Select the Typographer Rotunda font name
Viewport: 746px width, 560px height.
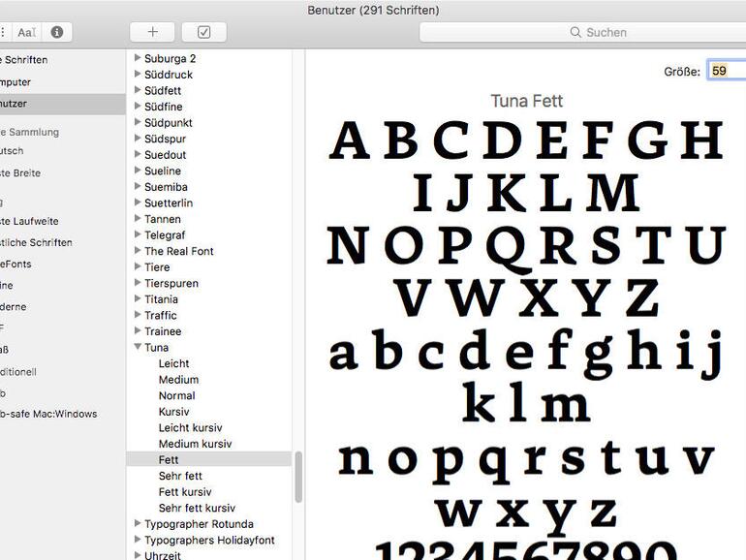tap(199, 524)
